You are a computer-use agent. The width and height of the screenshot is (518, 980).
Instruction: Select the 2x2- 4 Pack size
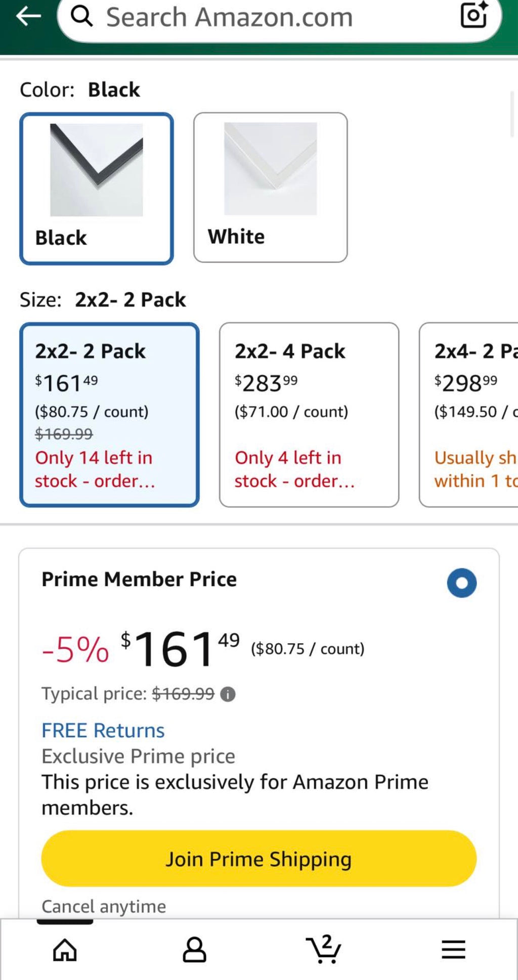coord(309,415)
